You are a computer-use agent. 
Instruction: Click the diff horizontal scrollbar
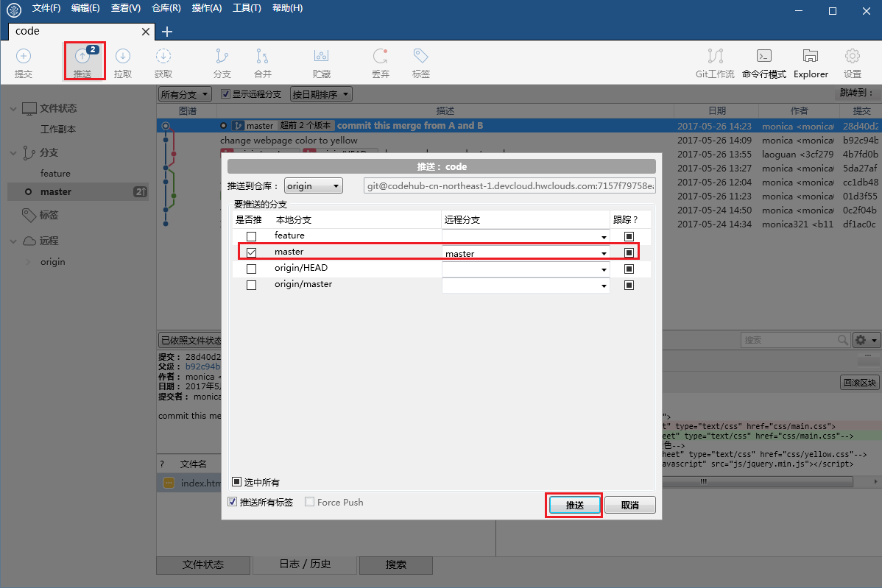(x=758, y=482)
